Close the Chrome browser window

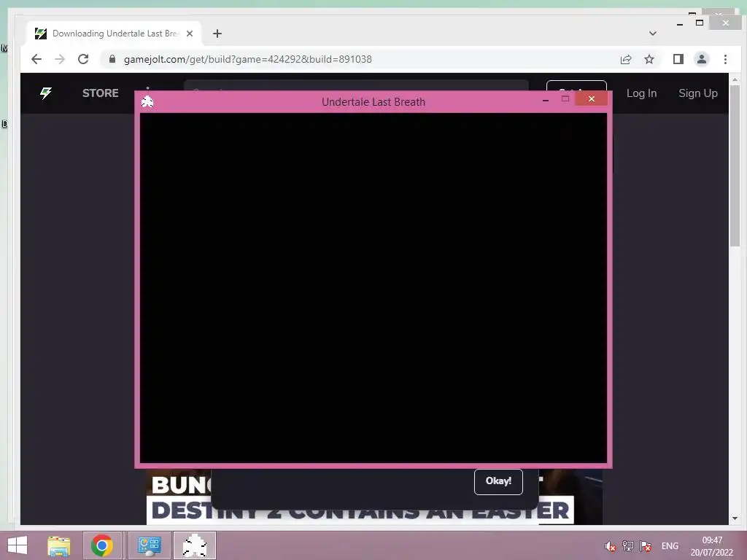[725, 23]
